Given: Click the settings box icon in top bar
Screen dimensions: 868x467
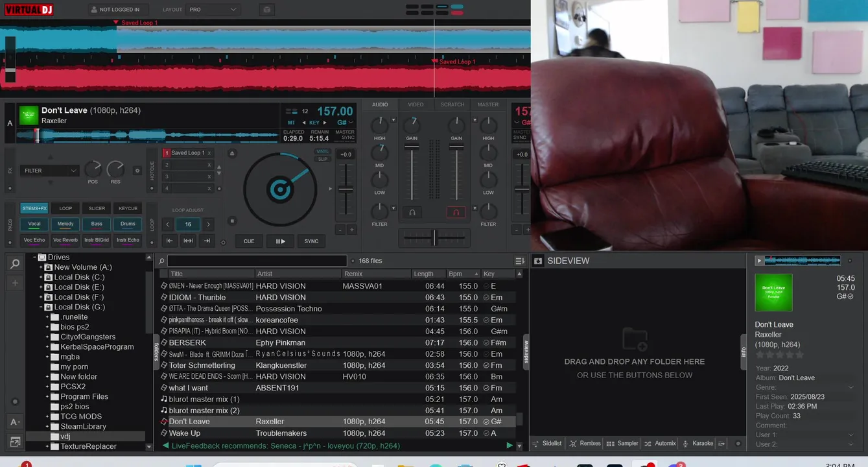Looking at the screenshot, I should point(266,10).
